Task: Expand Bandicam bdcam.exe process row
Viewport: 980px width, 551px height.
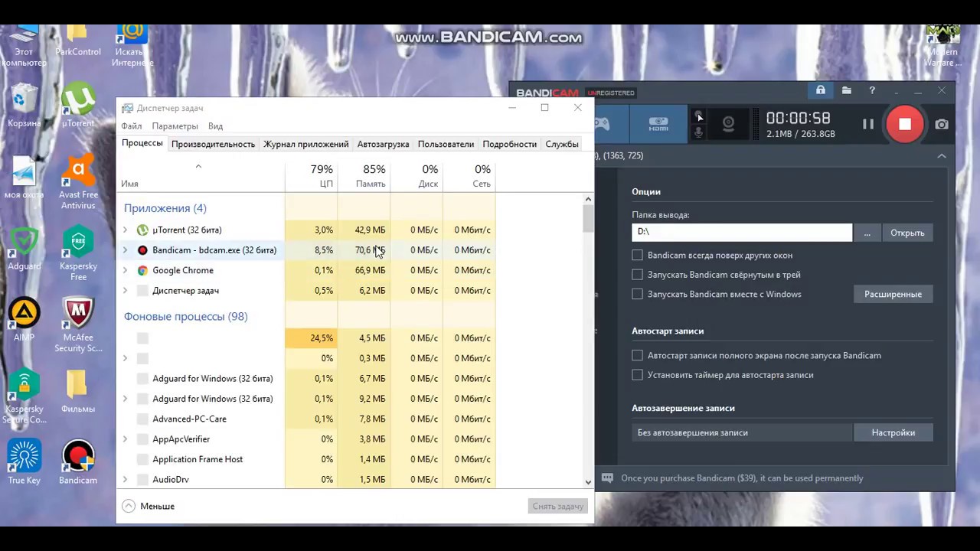Action: tap(126, 250)
